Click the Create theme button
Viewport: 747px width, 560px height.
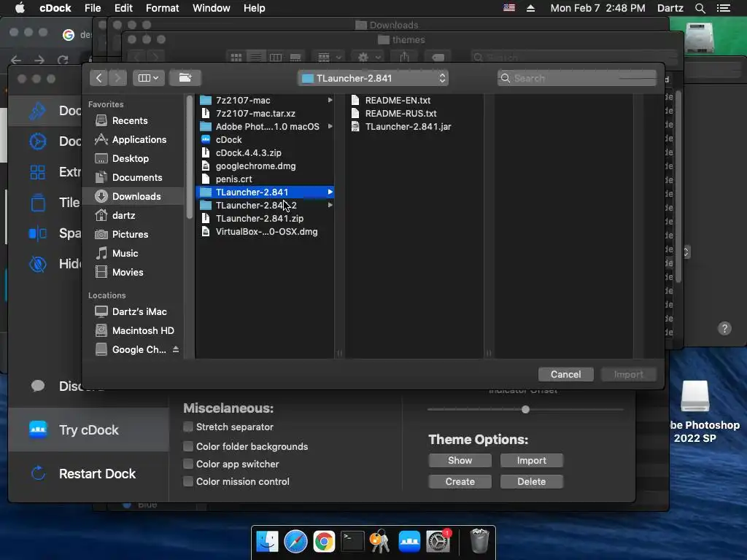[460, 481]
